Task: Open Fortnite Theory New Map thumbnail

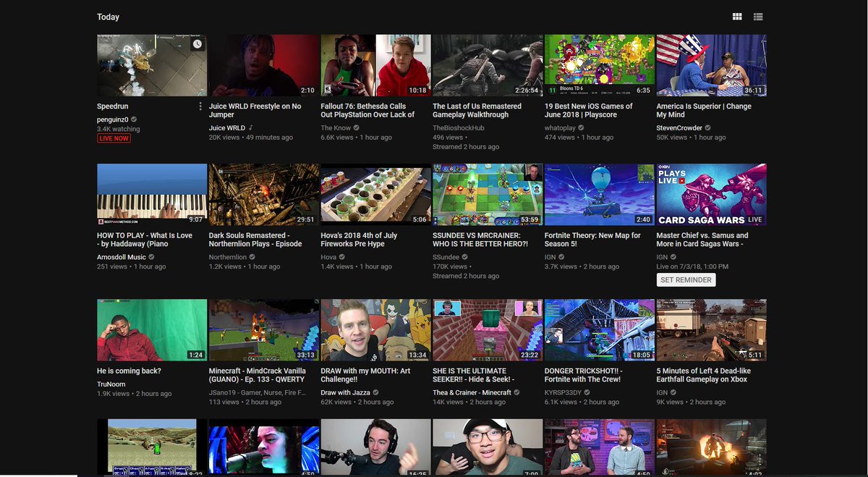Action: [600, 195]
